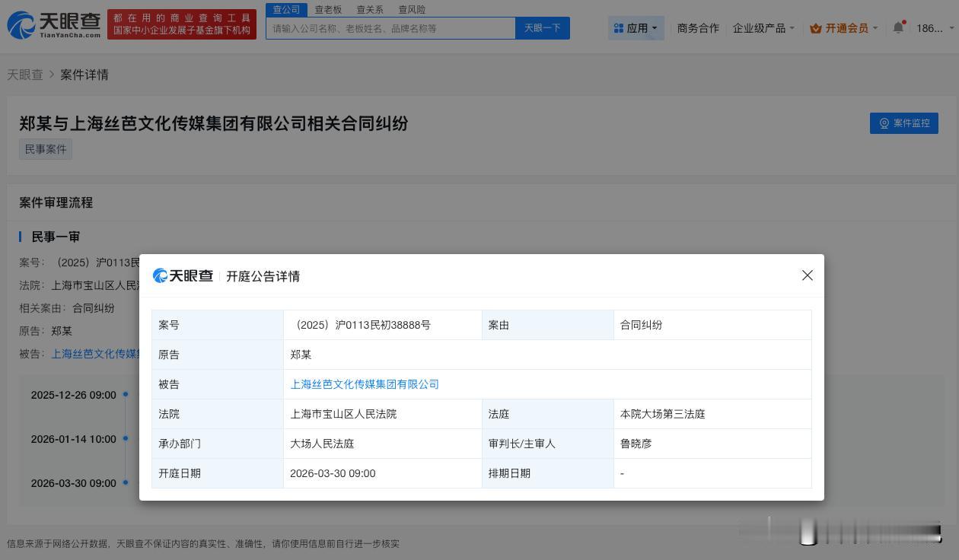The image size is (959, 560).
Task: Open the 企业级产品 dropdown
Action: tap(763, 27)
